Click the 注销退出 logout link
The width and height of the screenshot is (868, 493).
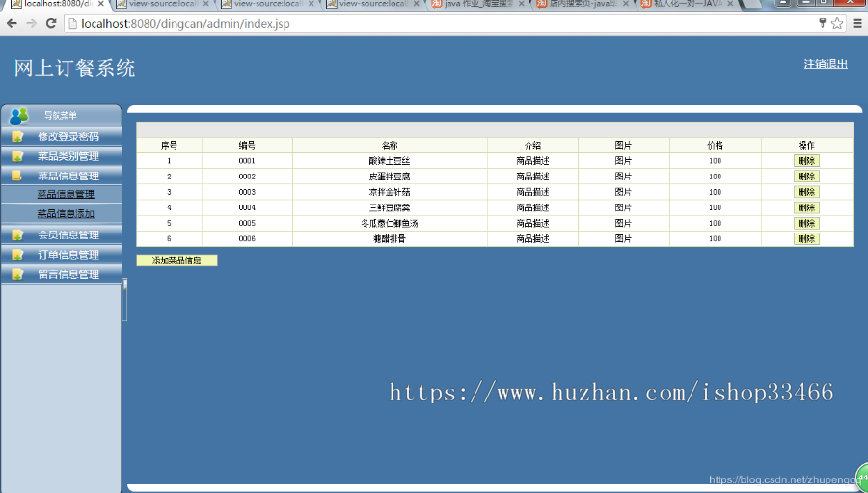(826, 65)
